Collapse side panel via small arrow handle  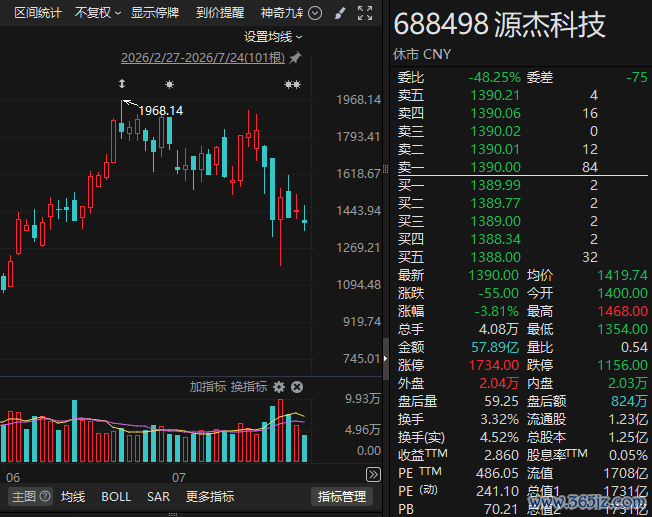point(385,358)
